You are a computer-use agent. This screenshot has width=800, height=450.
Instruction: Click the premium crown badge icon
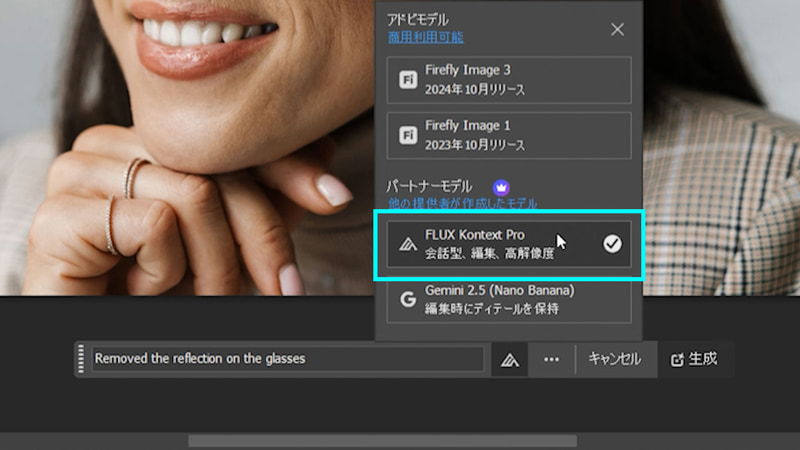click(x=501, y=187)
